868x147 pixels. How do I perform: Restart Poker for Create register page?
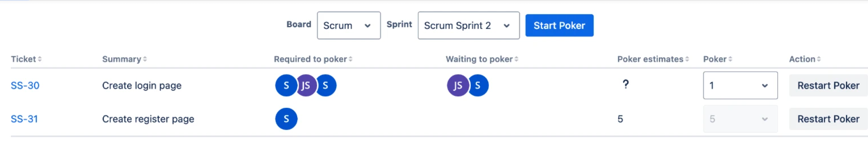[828, 119]
